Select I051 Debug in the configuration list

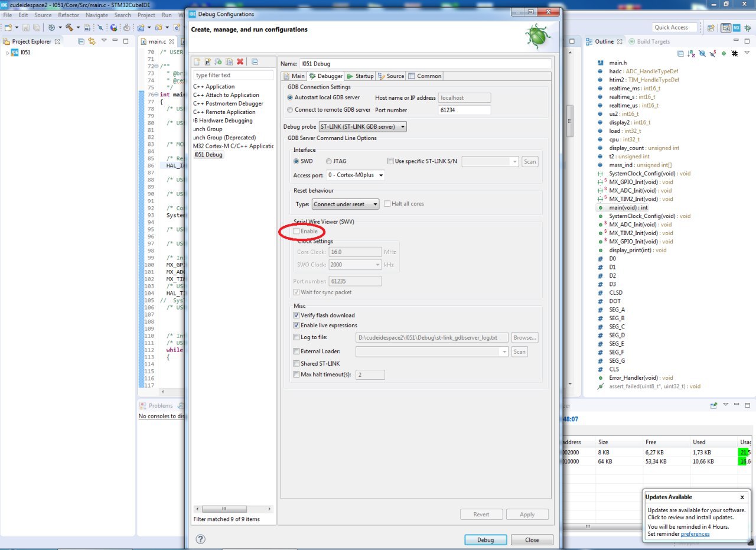click(x=208, y=155)
